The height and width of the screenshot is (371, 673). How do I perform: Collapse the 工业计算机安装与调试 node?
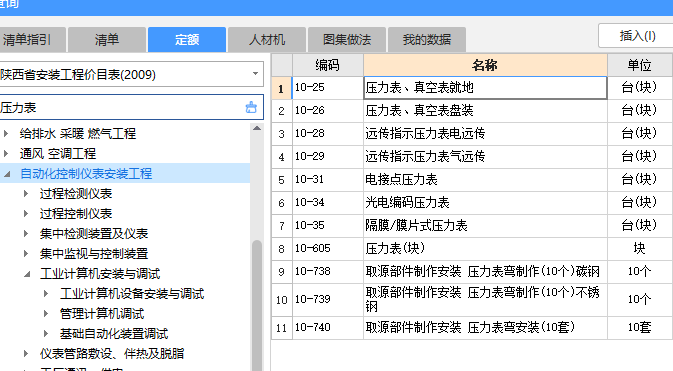(27, 274)
